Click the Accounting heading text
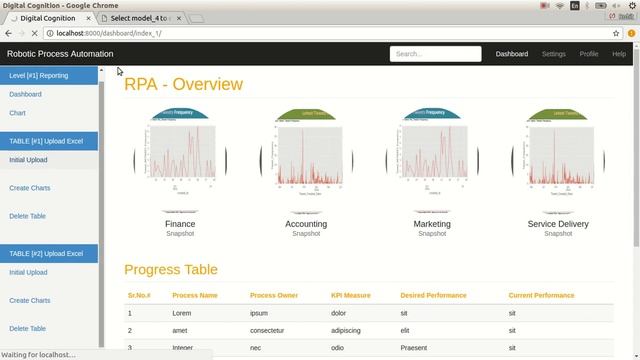This screenshot has width=640, height=360. [x=306, y=224]
